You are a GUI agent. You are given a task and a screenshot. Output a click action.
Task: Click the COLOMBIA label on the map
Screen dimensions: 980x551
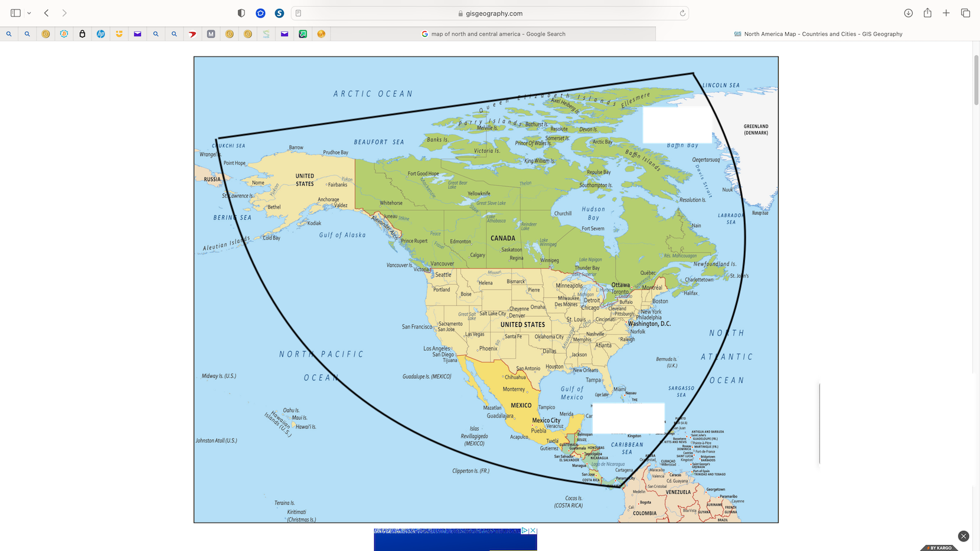pyautogui.click(x=645, y=513)
